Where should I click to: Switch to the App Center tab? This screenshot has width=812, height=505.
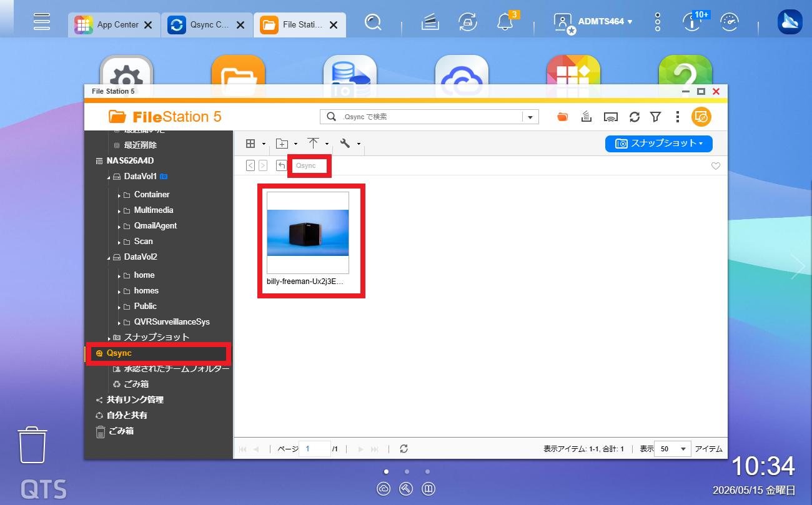point(113,25)
